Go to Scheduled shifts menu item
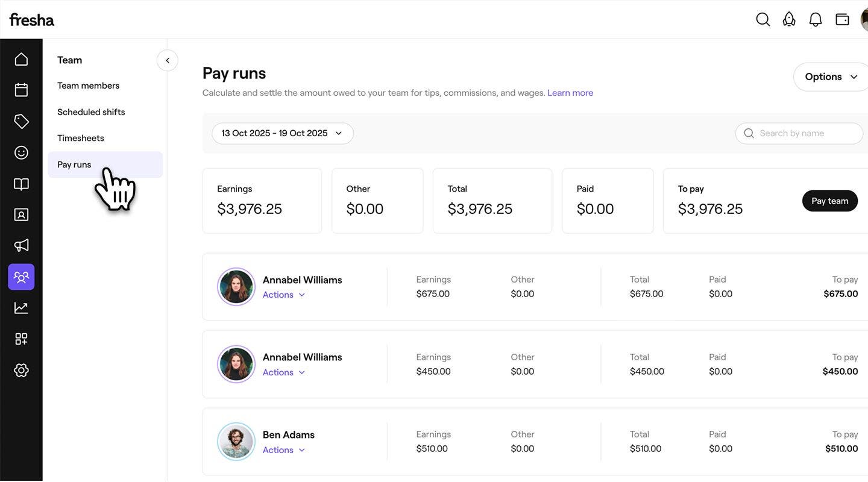Viewport: 868px width, 482px height. (x=91, y=112)
